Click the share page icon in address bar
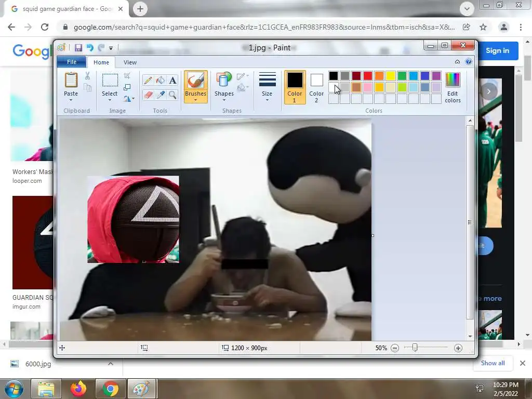Screen dimensions: 532x399 pos(467,27)
